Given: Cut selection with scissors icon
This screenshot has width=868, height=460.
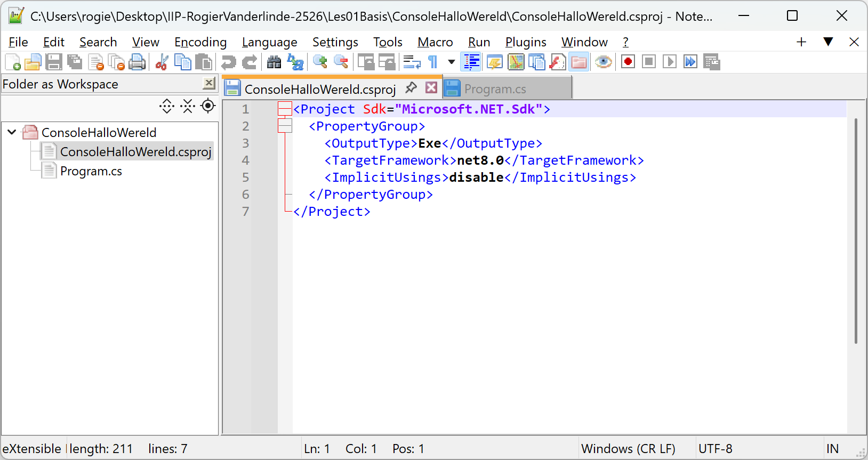Looking at the screenshot, I should pos(162,62).
